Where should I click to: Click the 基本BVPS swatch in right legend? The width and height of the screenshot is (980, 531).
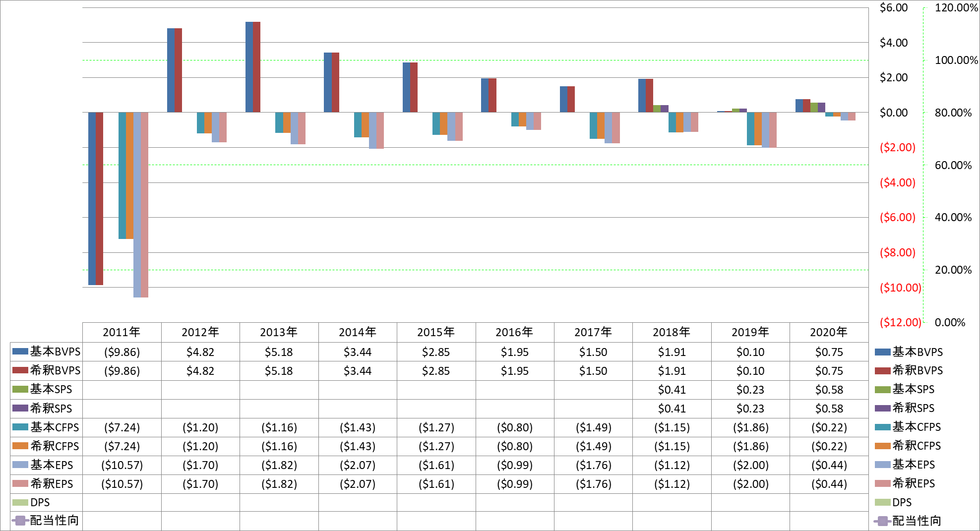tap(883, 352)
